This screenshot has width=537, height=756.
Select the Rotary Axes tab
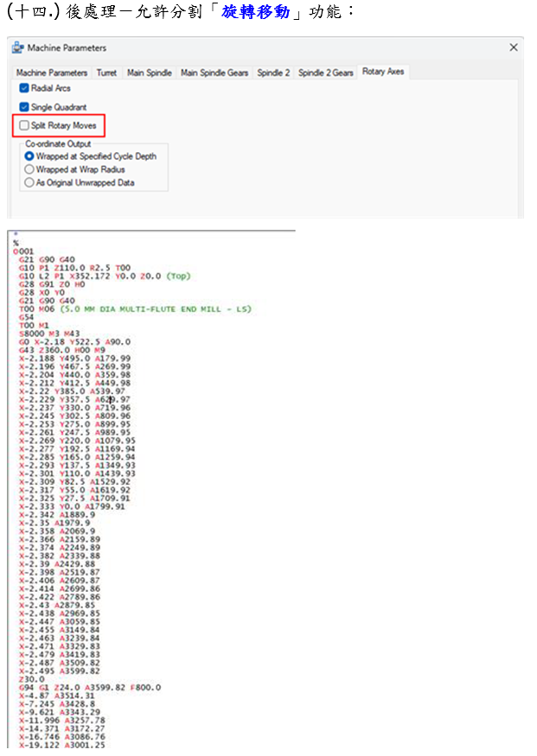(383, 72)
